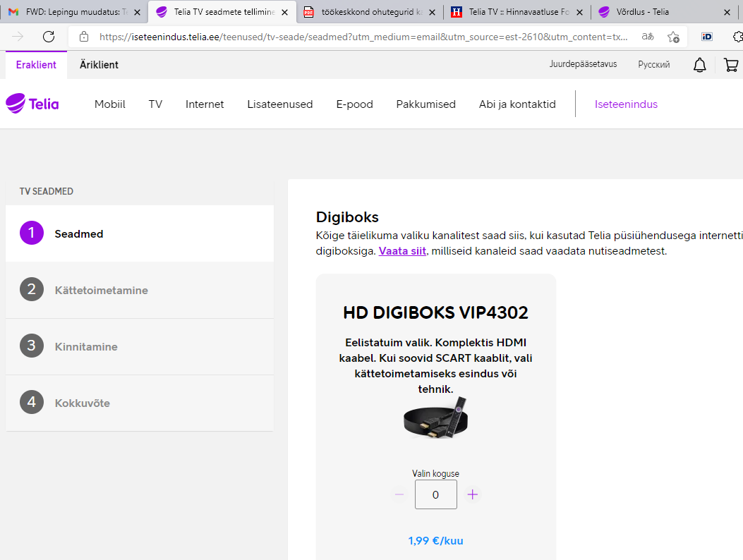Click the translate page icon
The height and width of the screenshot is (560, 743).
(647, 37)
